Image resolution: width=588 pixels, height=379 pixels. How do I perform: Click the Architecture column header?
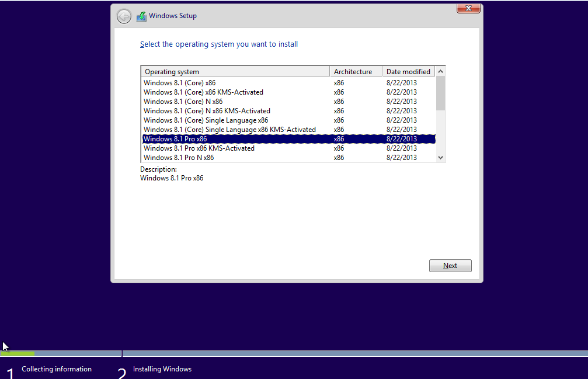tap(356, 72)
